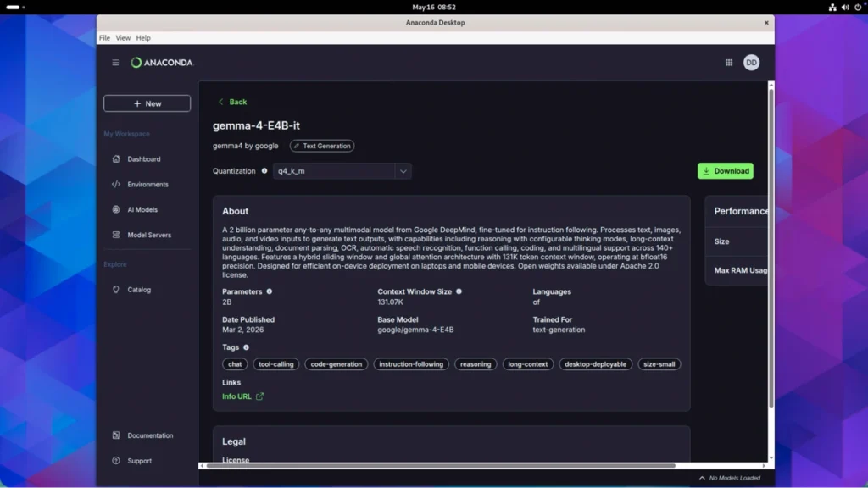868x488 pixels.
Task: Open the Info URL link
Action: 237,396
